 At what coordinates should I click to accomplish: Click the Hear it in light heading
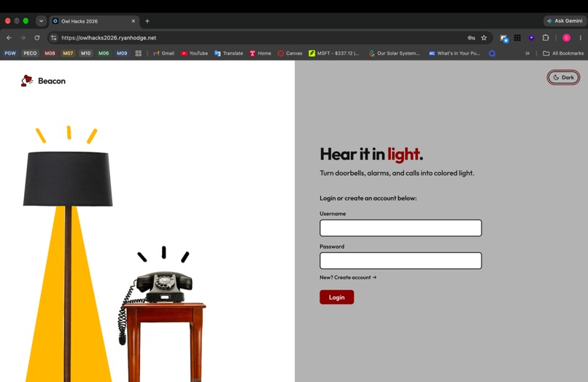(371, 154)
